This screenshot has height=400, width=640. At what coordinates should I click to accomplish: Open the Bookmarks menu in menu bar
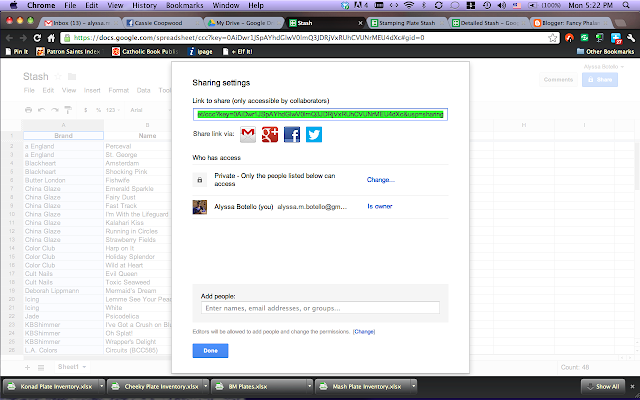(184, 5)
